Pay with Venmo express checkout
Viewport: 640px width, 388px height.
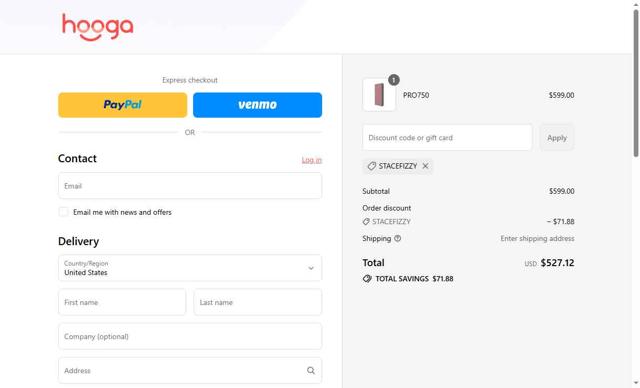click(257, 105)
